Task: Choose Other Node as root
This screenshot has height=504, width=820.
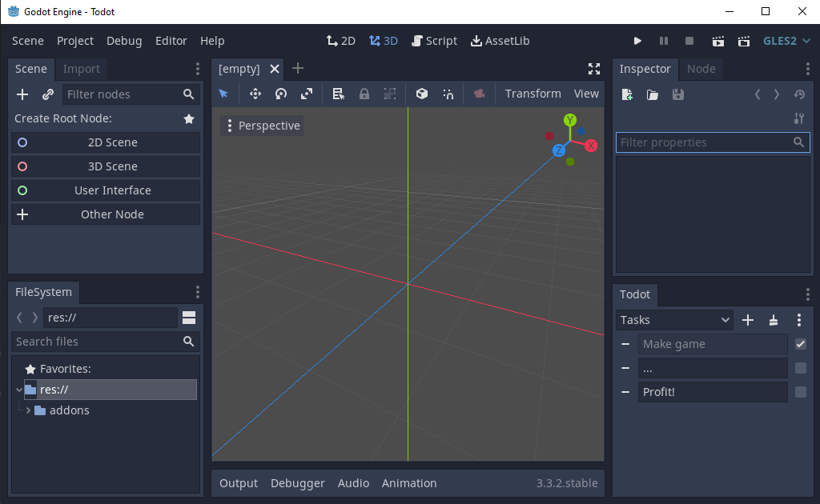Action: (x=106, y=214)
